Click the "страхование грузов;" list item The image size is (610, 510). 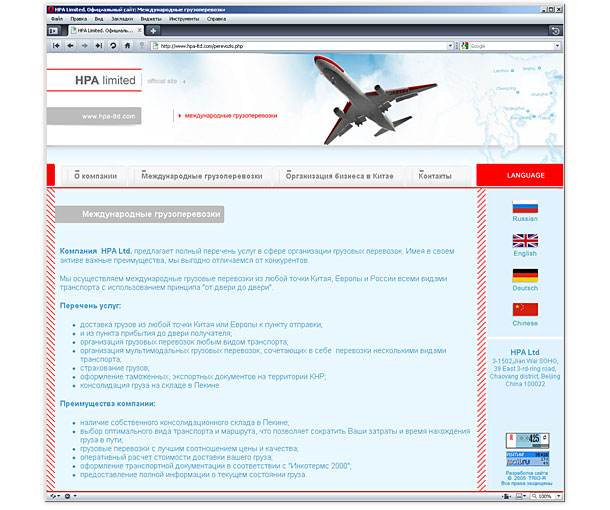(115, 368)
